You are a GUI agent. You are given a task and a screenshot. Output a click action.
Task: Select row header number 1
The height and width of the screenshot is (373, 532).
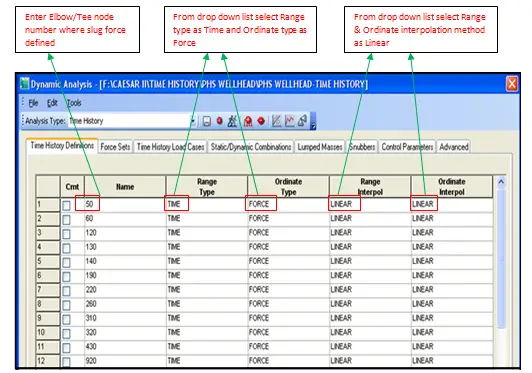(48, 204)
